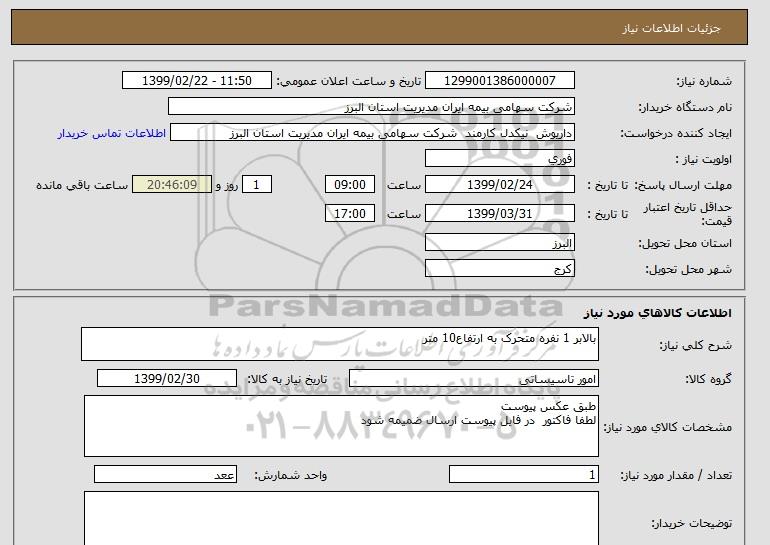Click the request creator field داریوش نیکدل
Viewport: 770px width, 545px height.
372,133
